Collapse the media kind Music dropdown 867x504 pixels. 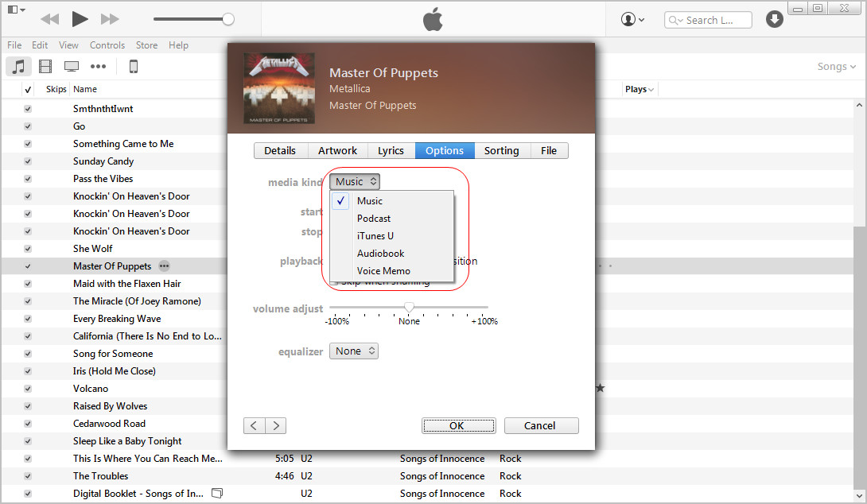click(x=355, y=182)
